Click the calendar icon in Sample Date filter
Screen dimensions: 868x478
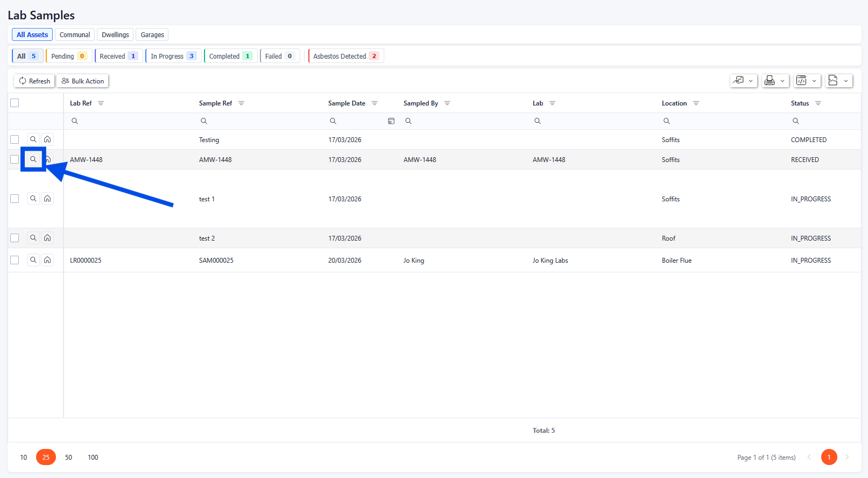coord(391,121)
